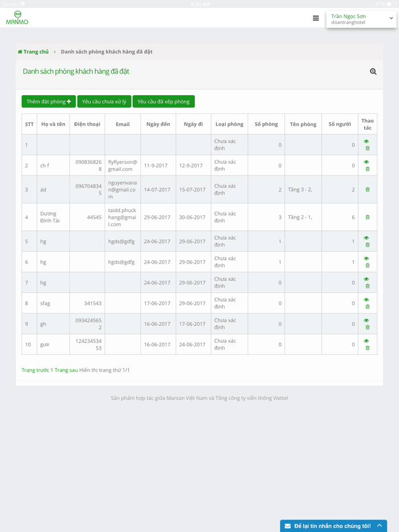View ch f booking with eye icon
This screenshot has height=532, width=399.
[367, 162]
